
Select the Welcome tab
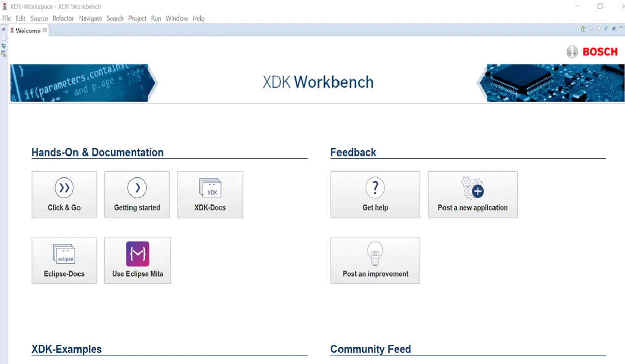coord(28,30)
